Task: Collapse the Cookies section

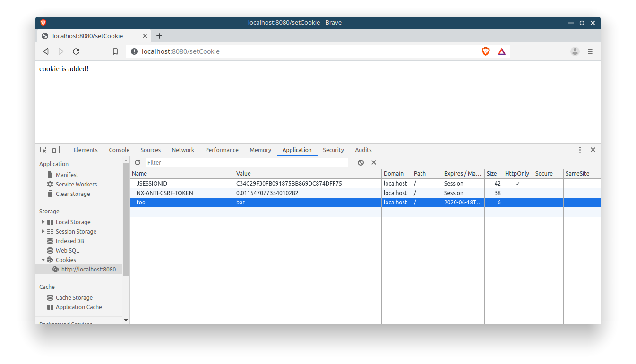Action: pos(43,260)
